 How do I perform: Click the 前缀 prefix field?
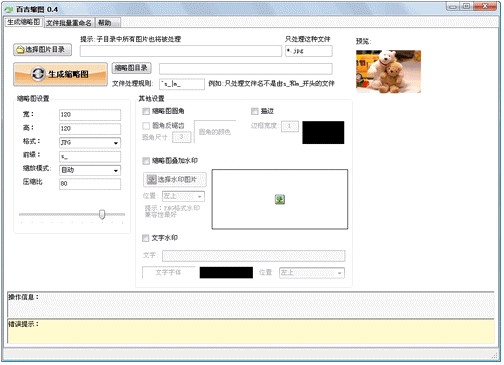click(x=90, y=157)
